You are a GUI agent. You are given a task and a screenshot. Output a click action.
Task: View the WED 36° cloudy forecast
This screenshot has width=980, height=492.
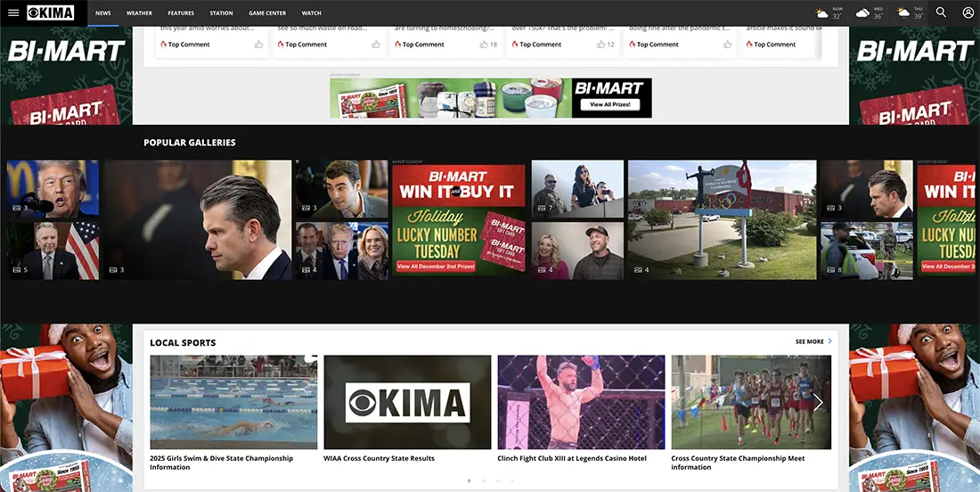coord(862,13)
